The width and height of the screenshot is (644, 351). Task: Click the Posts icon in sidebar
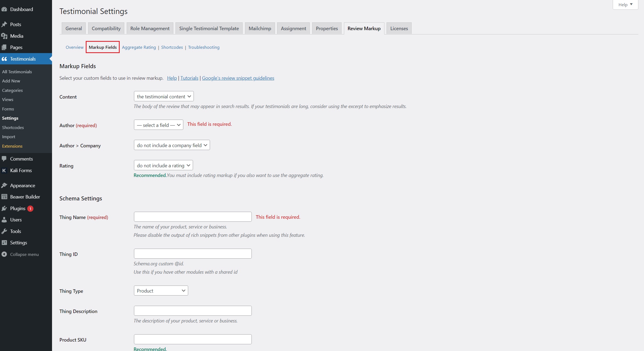[x=4, y=24]
